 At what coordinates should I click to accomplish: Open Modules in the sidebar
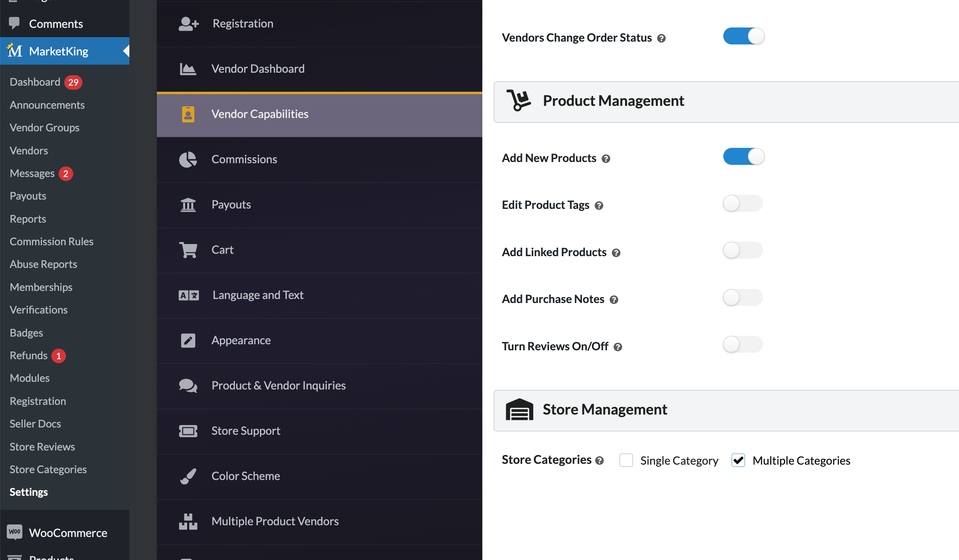pyautogui.click(x=30, y=378)
